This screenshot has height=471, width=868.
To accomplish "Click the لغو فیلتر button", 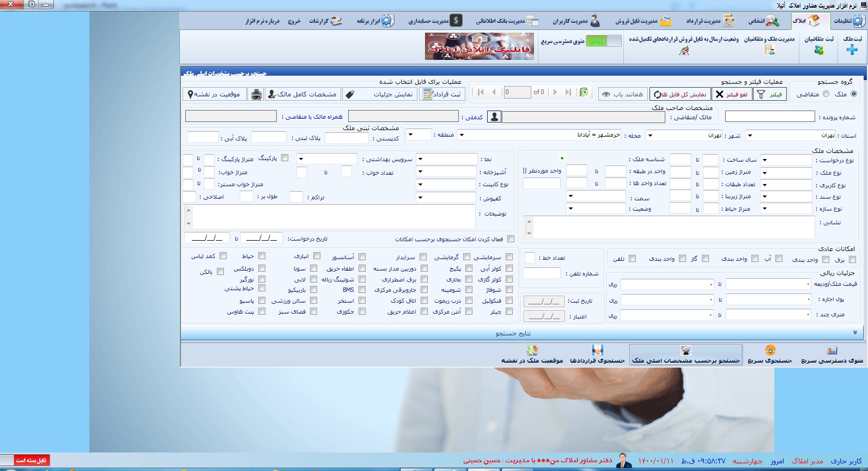I will tap(732, 94).
